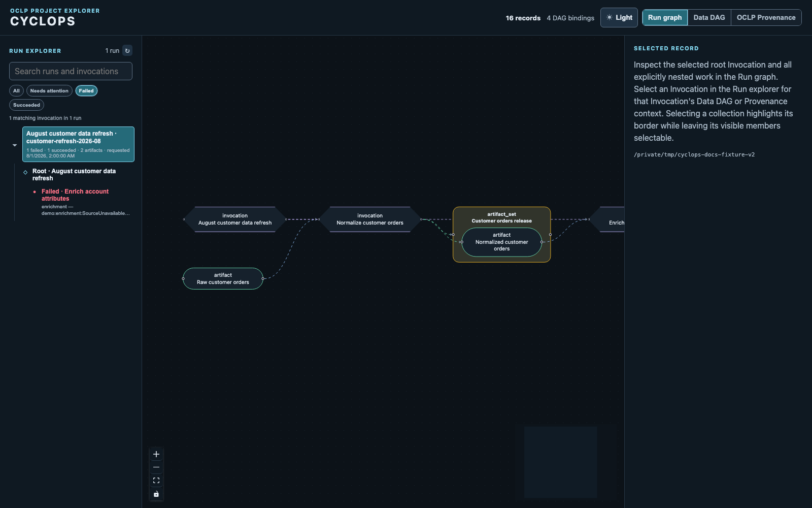Open the Data DAG tab
The height and width of the screenshot is (508, 812).
(709, 18)
